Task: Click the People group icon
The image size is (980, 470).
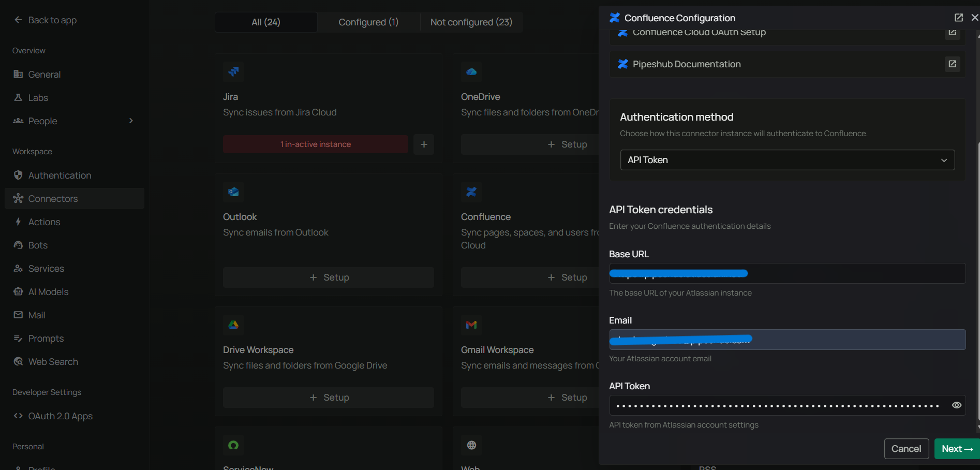Action: pyautogui.click(x=18, y=121)
